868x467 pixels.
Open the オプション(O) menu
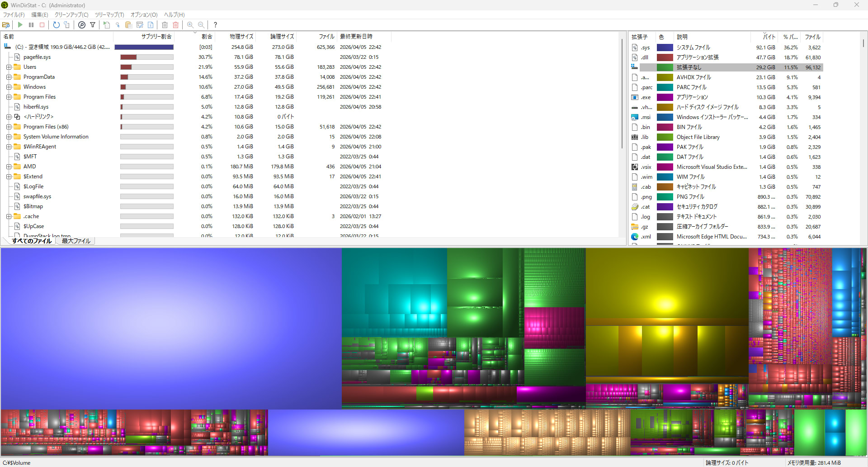pyautogui.click(x=144, y=15)
